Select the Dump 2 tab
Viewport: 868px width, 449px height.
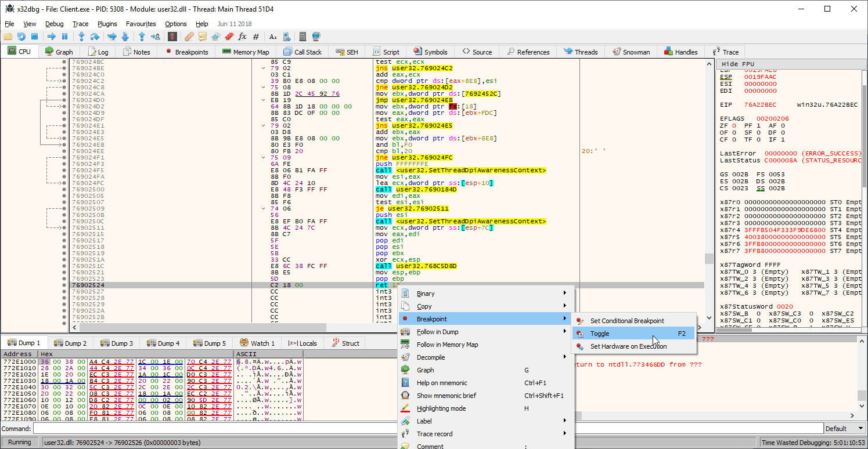[70, 343]
